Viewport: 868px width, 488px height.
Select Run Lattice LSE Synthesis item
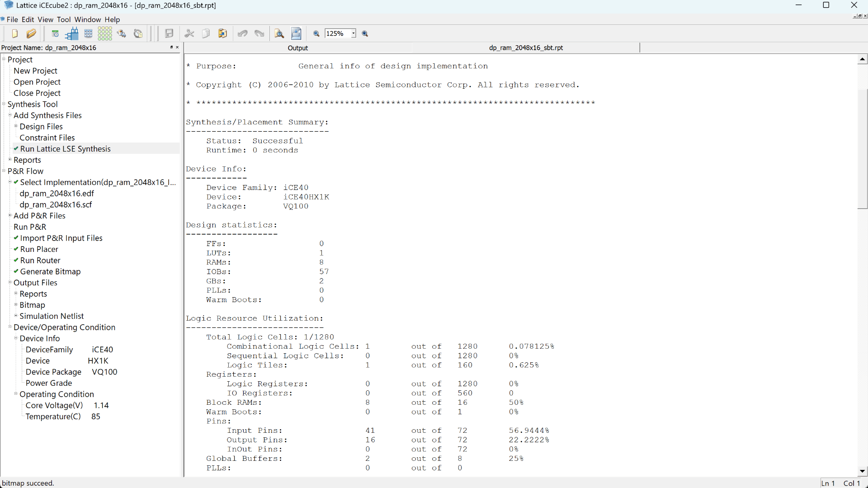point(65,149)
